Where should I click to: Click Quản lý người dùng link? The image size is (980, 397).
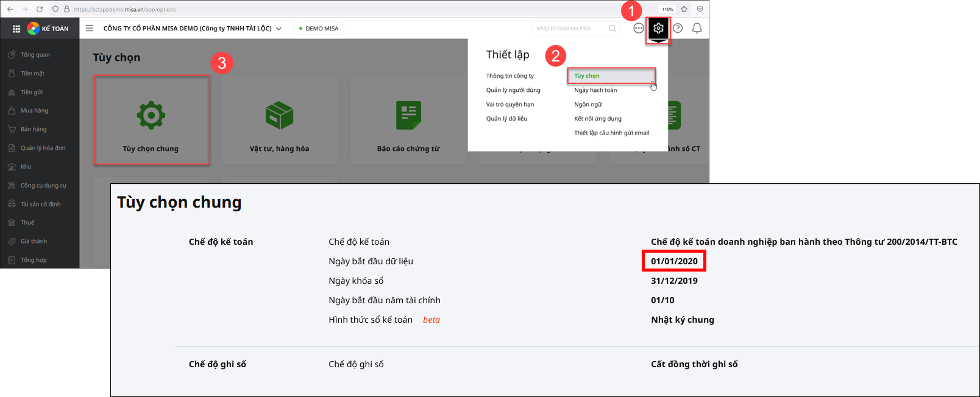coord(513,90)
